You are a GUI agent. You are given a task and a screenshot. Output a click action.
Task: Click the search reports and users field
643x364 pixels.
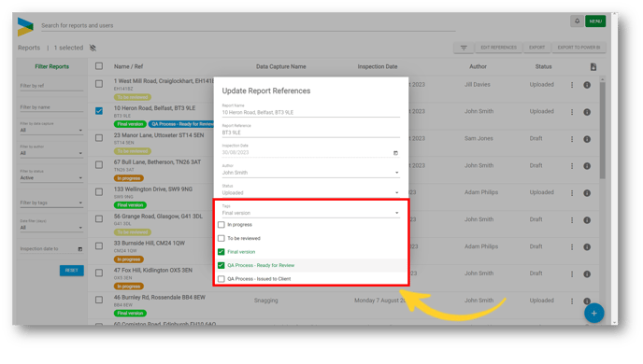[x=248, y=26]
